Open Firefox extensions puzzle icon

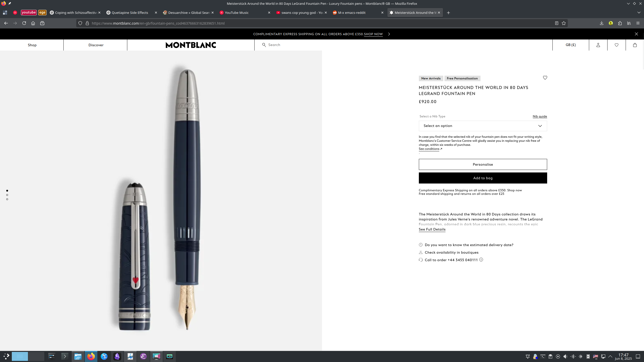coord(620,23)
